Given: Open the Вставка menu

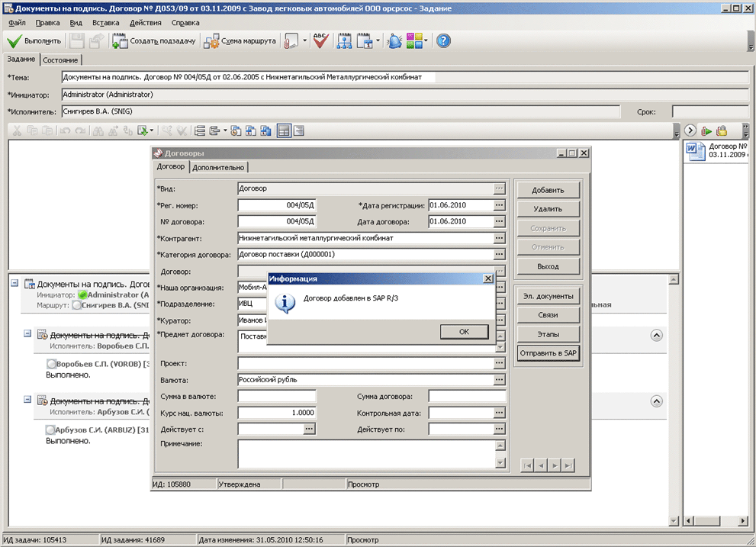Looking at the screenshot, I should [x=105, y=23].
